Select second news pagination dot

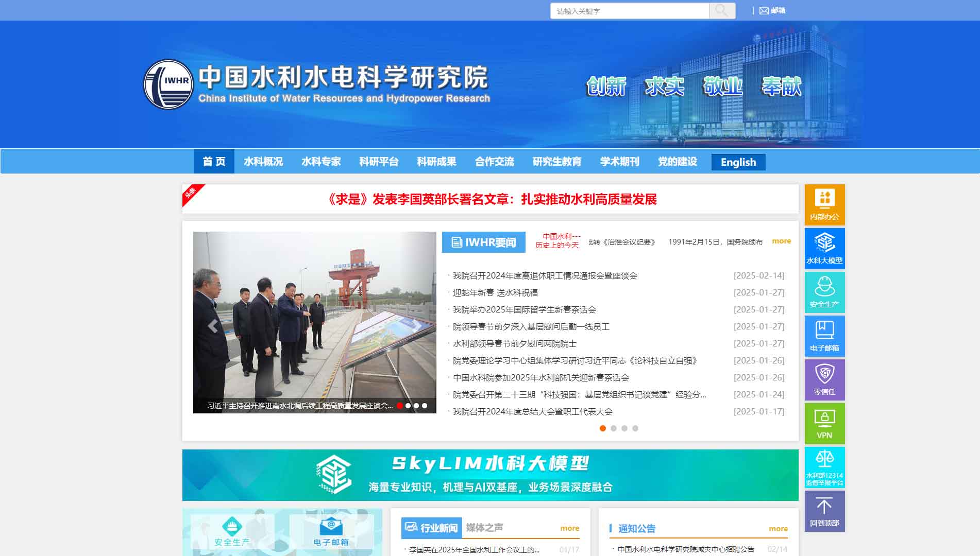614,428
